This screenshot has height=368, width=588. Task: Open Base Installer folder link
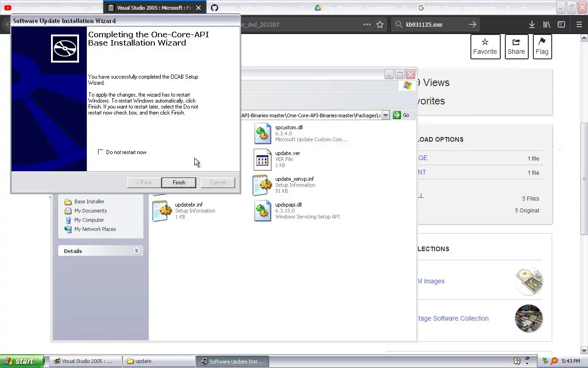pos(89,201)
